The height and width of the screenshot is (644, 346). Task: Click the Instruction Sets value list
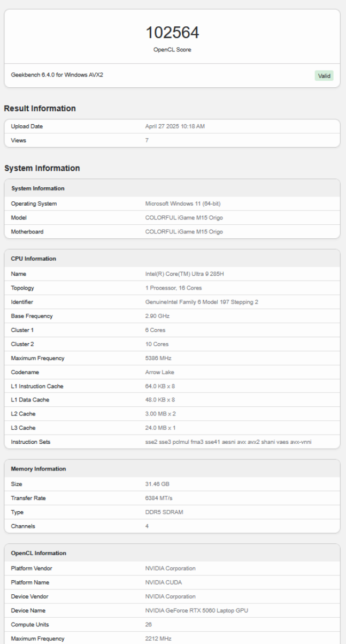(x=228, y=442)
